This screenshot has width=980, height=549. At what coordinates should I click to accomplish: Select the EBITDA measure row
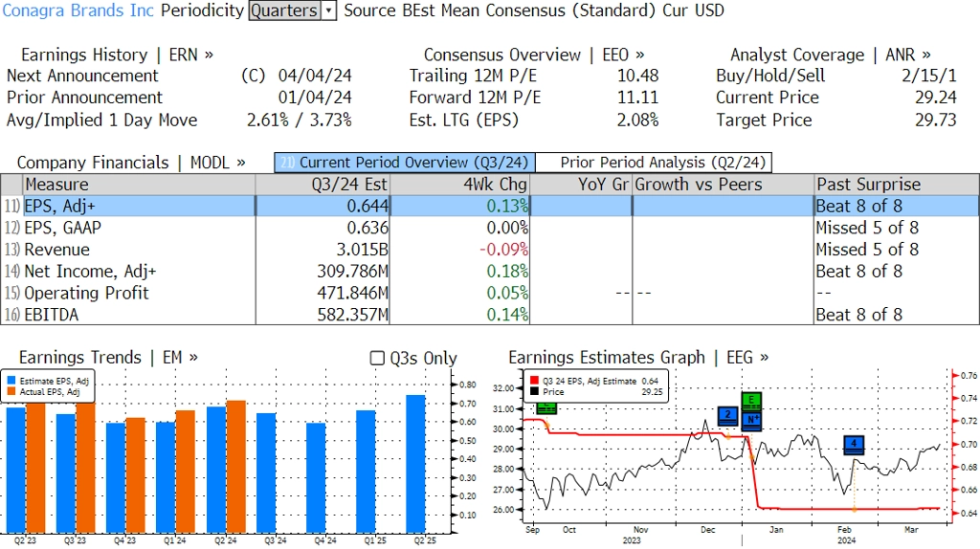click(x=489, y=315)
